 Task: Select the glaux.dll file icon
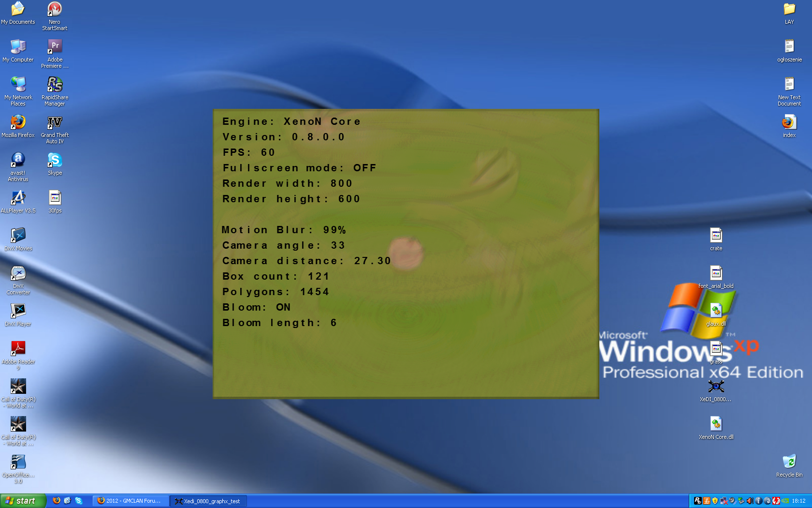[x=716, y=311]
